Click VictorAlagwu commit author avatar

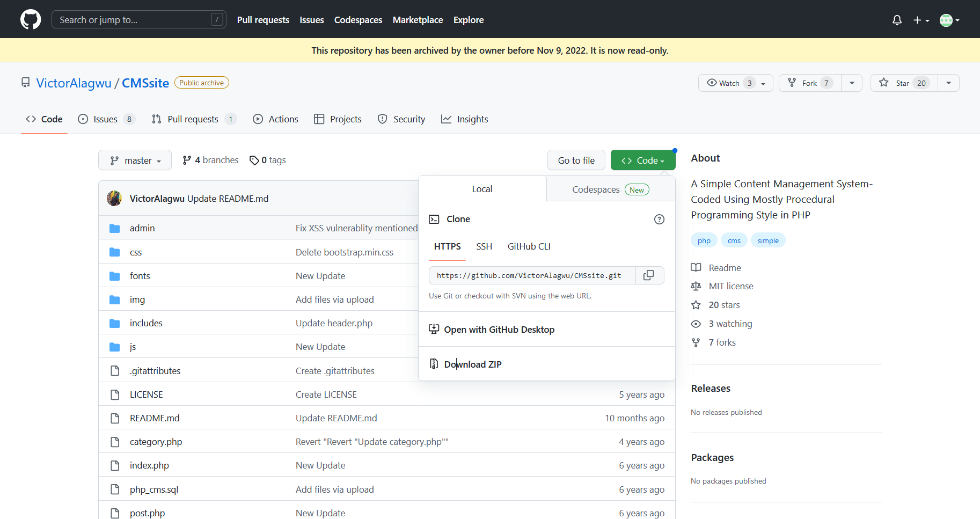tap(114, 199)
